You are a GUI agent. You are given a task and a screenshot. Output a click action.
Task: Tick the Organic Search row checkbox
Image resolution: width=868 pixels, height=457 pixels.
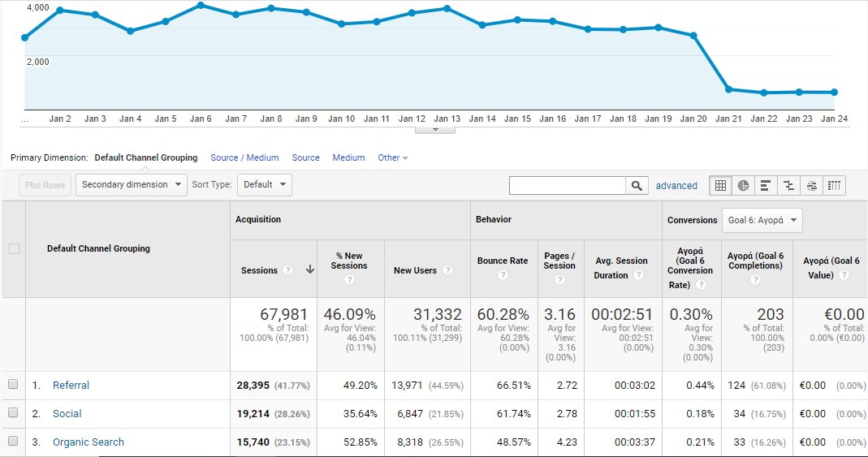[13, 442]
